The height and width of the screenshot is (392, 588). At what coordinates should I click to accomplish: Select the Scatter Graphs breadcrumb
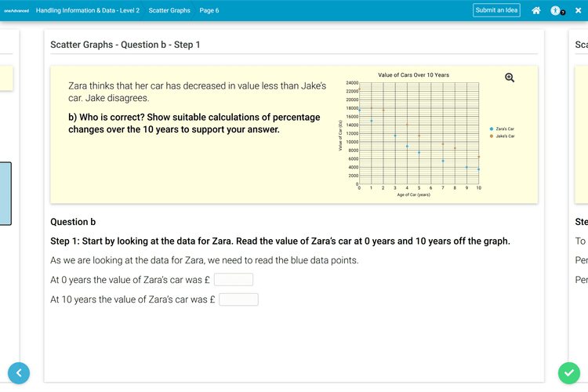[169, 10]
